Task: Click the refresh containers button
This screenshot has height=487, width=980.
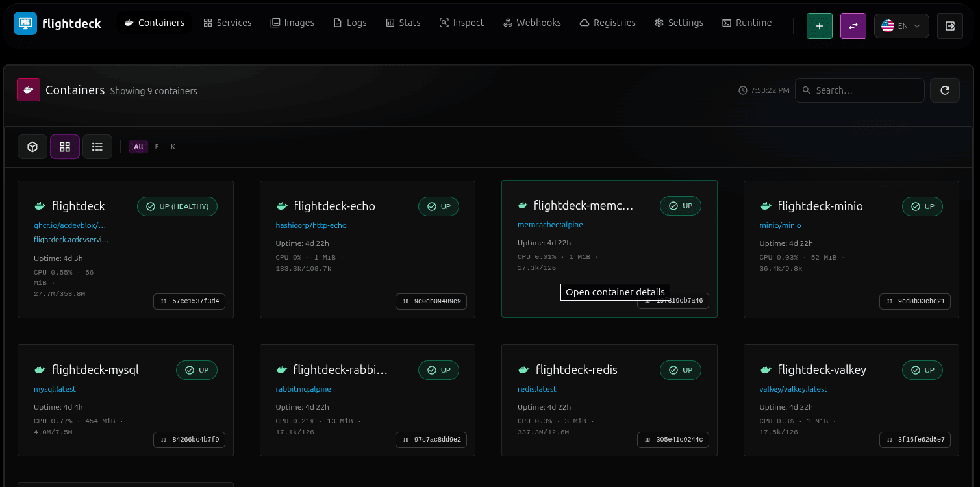Action: [945, 90]
